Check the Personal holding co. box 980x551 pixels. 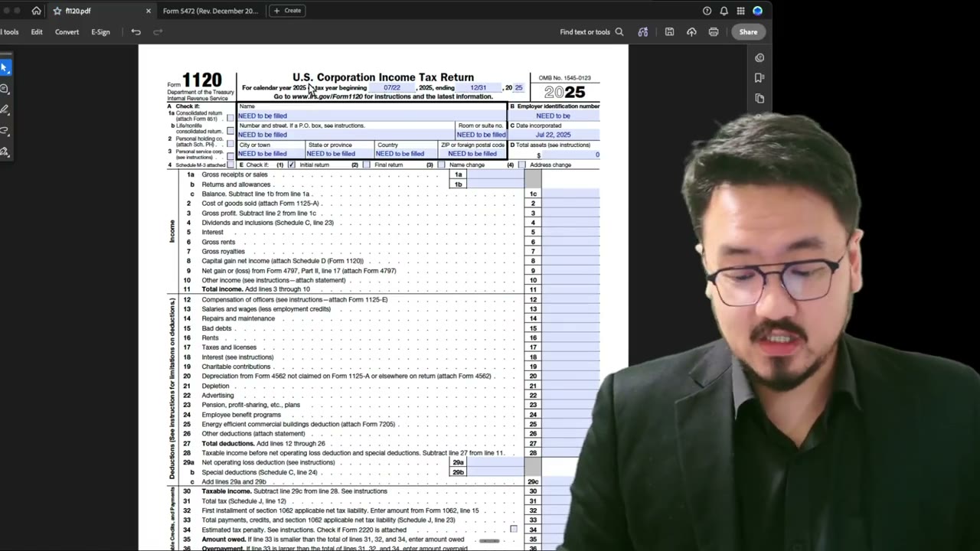tap(230, 144)
